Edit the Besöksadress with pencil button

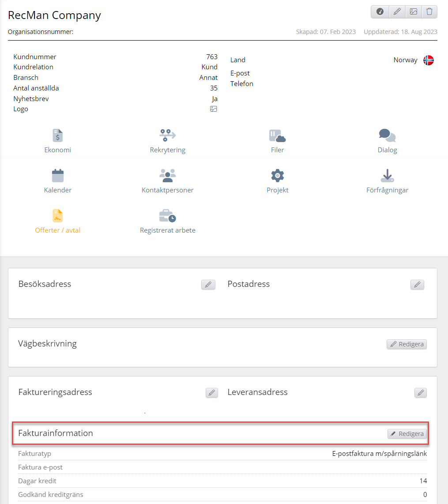point(208,285)
